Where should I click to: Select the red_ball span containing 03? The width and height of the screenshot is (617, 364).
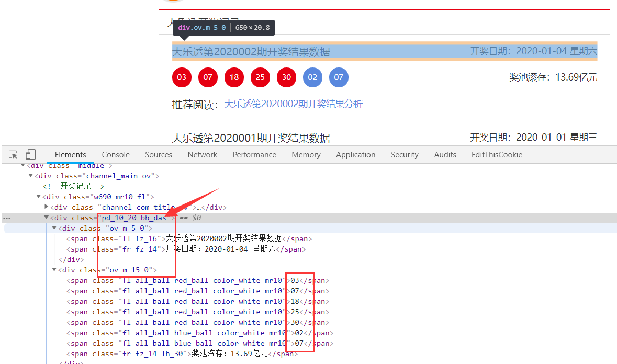(197, 281)
